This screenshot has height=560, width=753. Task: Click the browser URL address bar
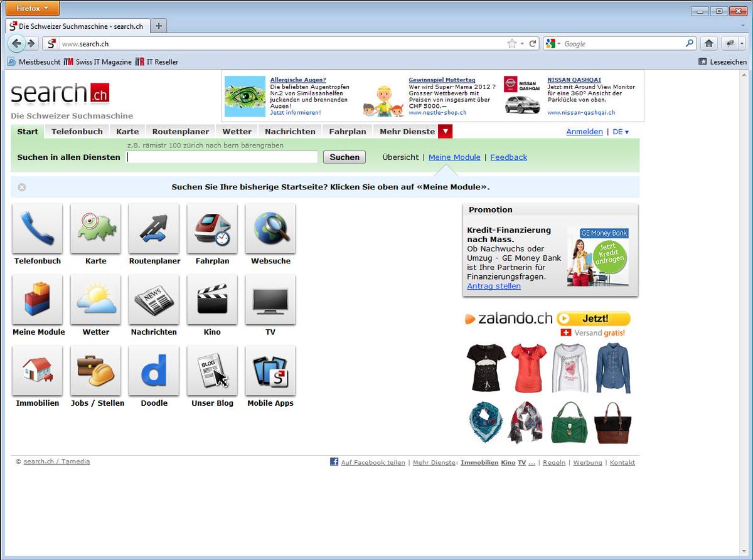(x=282, y=44)
